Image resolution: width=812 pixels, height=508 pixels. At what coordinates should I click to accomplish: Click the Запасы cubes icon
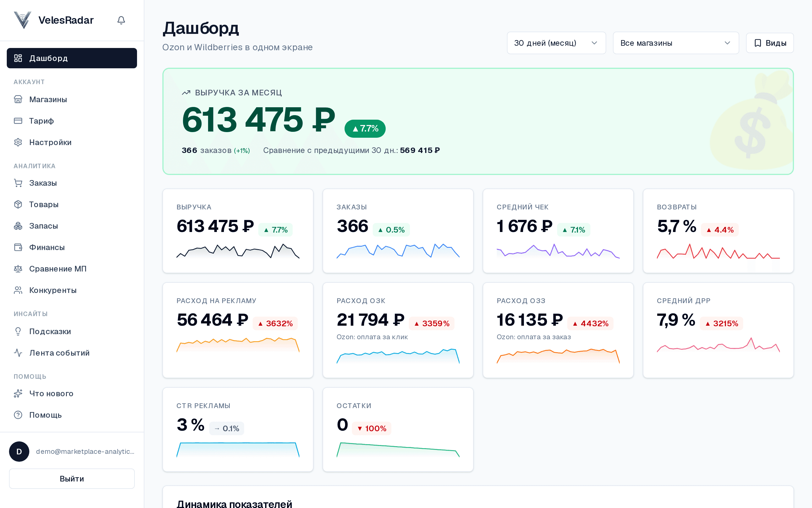point(18,226)
